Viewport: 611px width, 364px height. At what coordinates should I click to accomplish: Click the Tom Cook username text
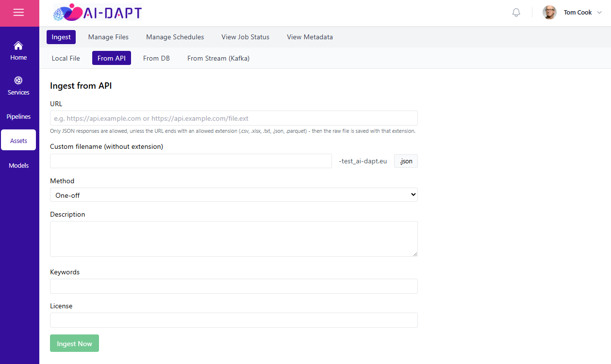578,13
